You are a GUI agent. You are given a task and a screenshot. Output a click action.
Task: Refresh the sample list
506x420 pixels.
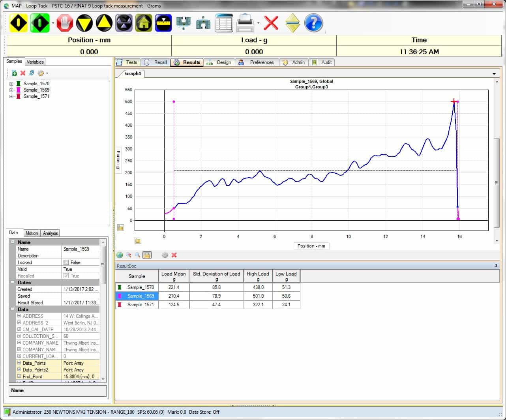click(32, 73)
